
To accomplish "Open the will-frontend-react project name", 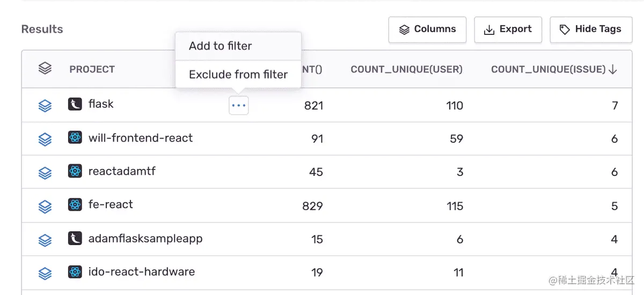I will (x=141, y=138).
